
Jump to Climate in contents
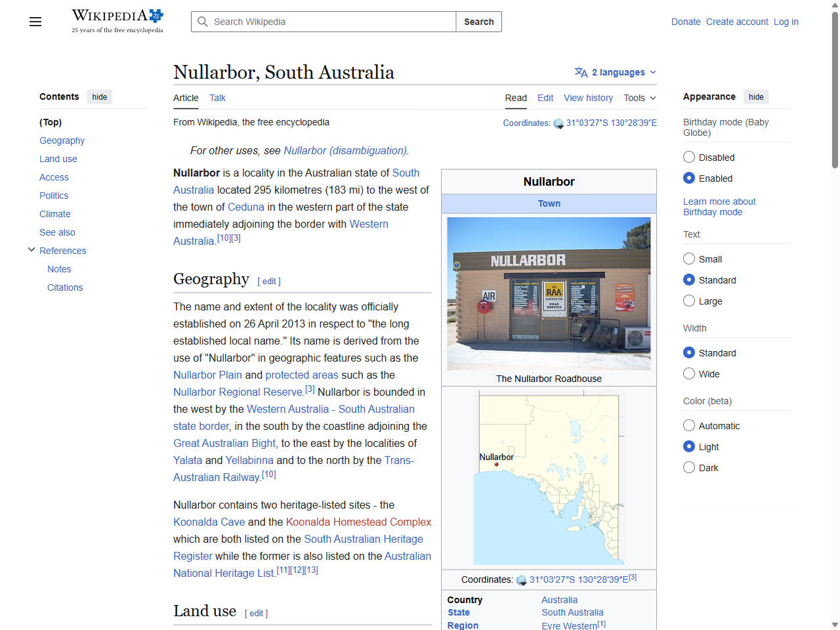click(55, 214)
